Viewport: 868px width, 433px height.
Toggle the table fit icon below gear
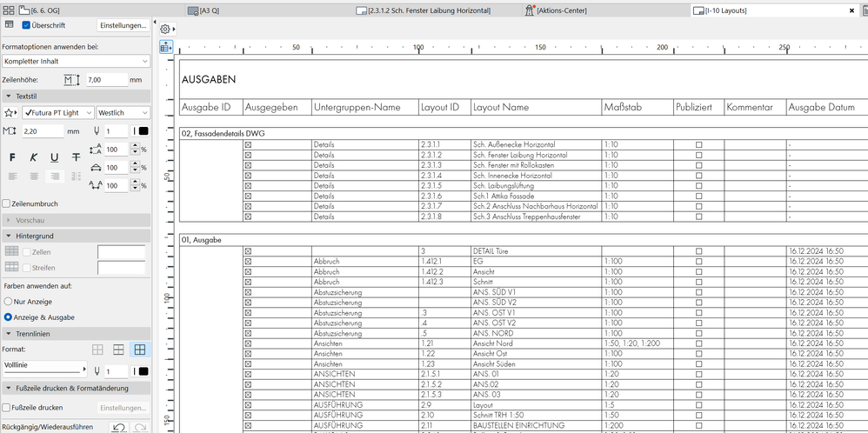click(166, 48)
